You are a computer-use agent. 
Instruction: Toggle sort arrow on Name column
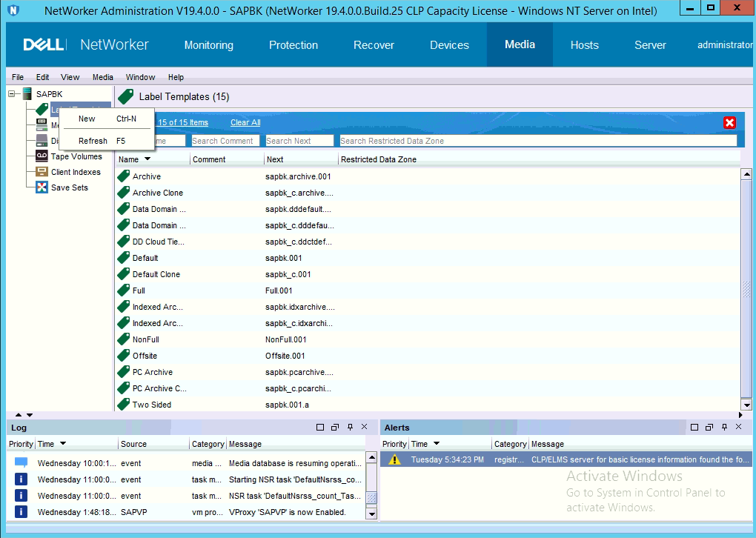[147, 159]
